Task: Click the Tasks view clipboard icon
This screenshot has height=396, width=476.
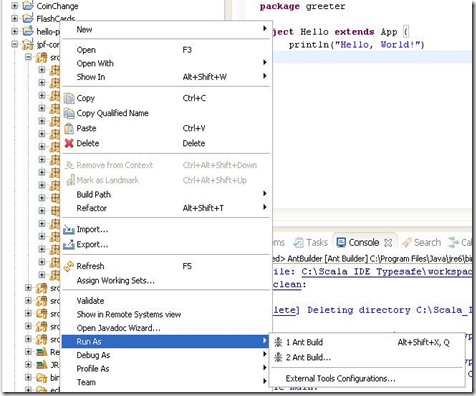Action: (299, 243)
